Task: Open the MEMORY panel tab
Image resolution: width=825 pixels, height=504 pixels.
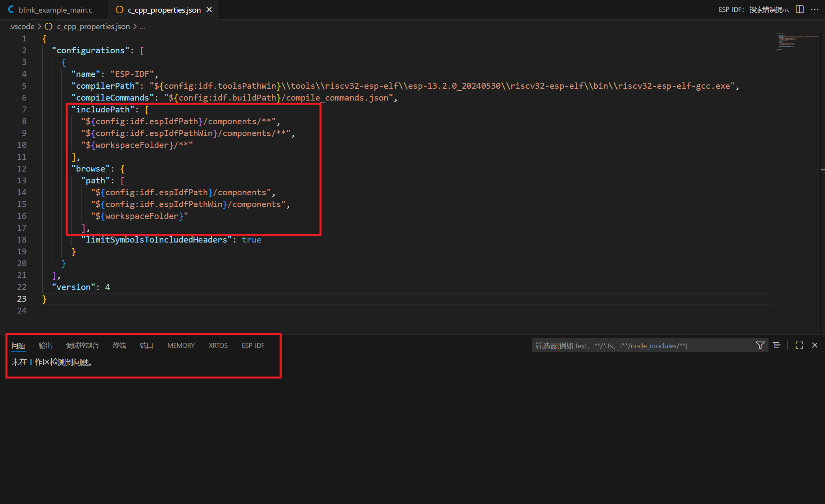Action: (181, 345)
